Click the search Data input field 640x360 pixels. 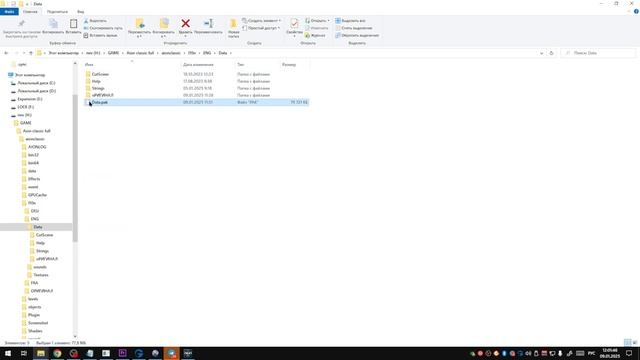tap(598, 53)
